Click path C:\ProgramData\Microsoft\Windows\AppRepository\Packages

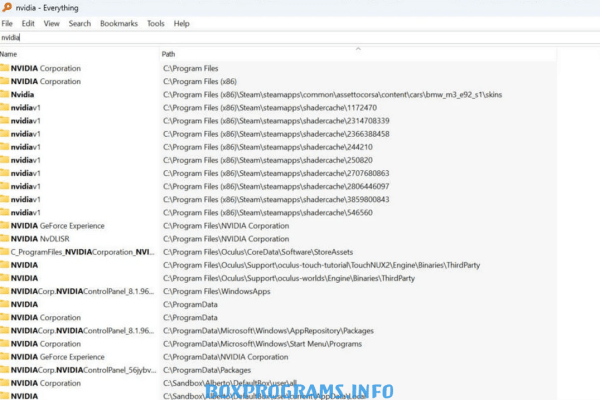268,331
